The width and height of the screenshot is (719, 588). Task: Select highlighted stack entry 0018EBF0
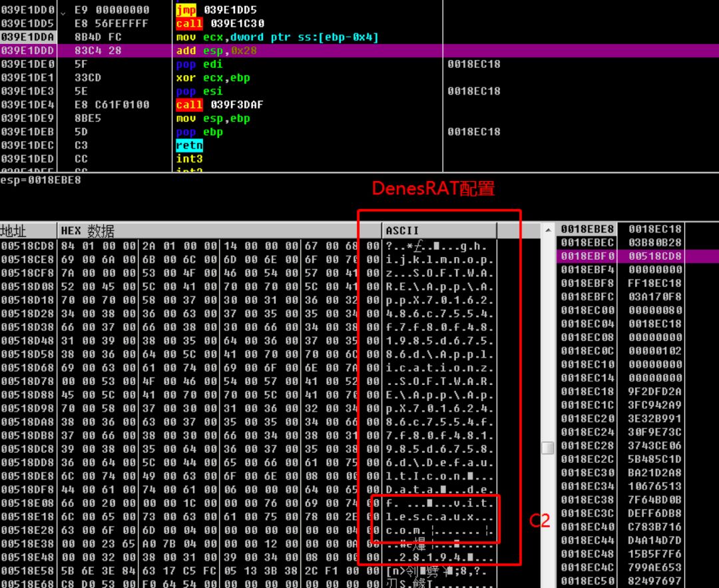click(637, 256)
